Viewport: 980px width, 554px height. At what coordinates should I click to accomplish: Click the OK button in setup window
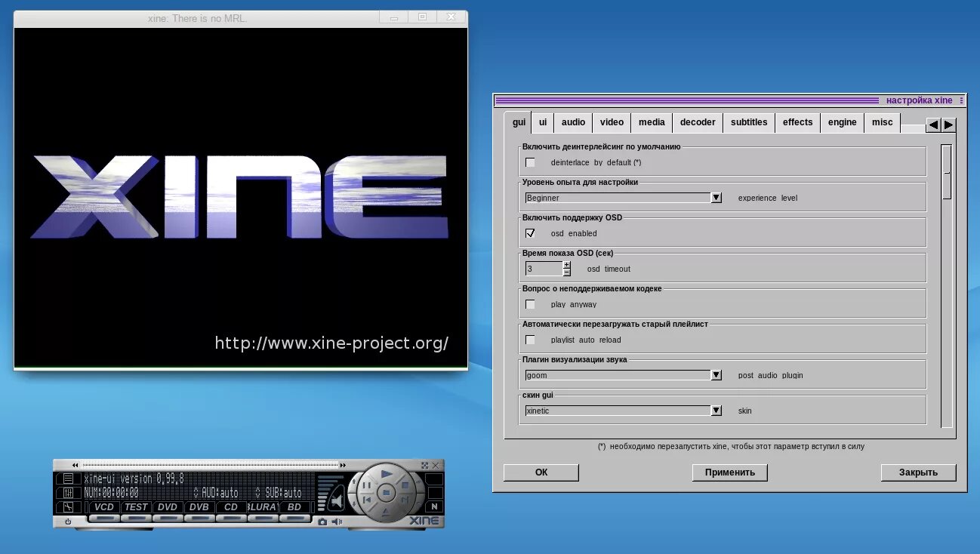(x=541, y=472)
